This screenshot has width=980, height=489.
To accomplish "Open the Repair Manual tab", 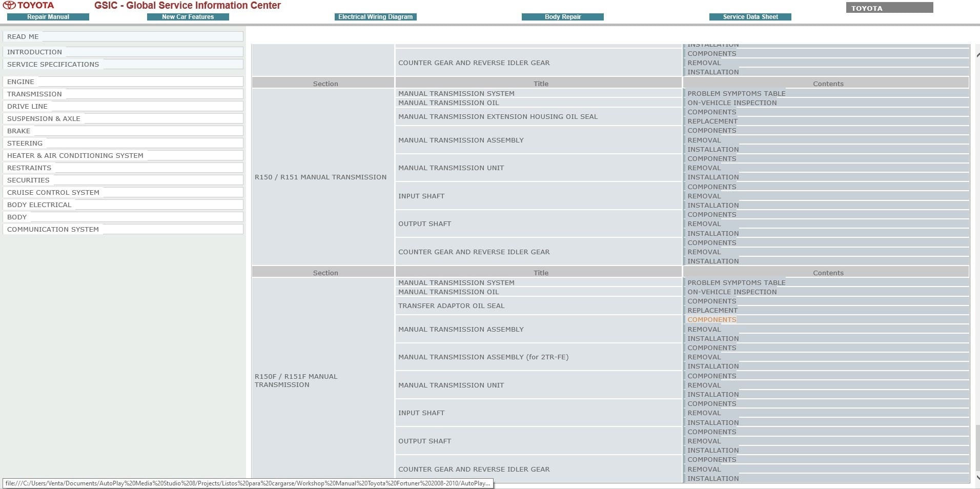I will [48, 17].
